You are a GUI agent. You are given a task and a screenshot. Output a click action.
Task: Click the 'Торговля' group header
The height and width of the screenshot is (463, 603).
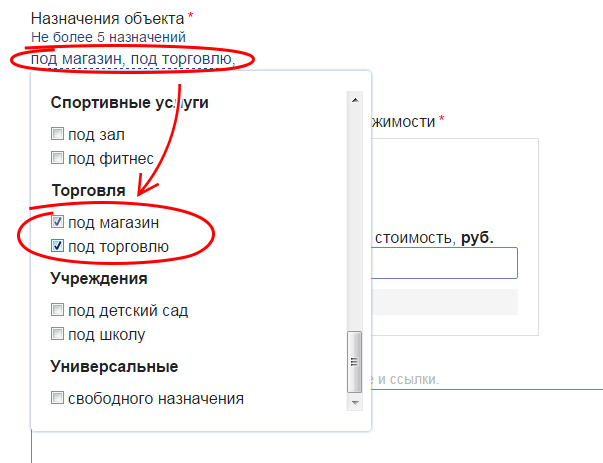88,190
